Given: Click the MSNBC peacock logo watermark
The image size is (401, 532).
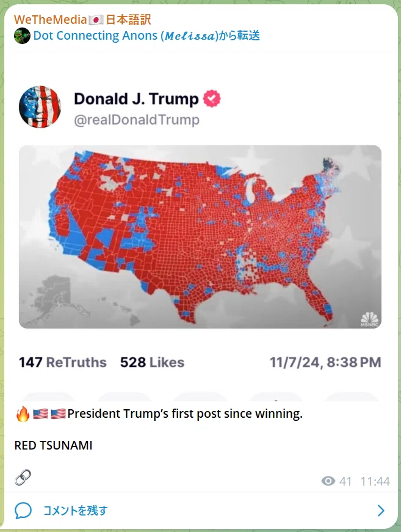Looking at the screenshot, I should coord(369,319).
